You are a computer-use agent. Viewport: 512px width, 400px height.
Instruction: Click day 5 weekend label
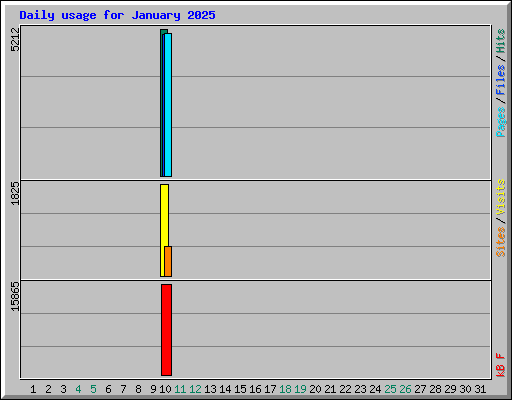click(x=93, y=389)
